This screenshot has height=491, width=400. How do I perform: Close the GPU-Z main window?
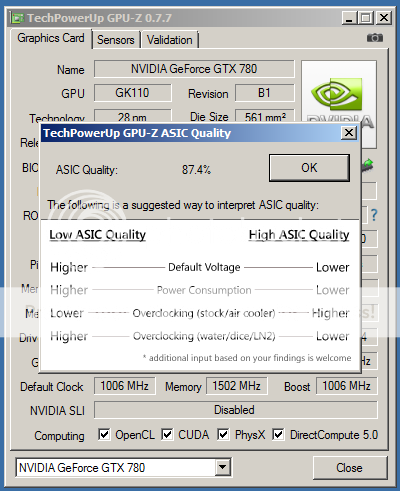tap(384, 18)
